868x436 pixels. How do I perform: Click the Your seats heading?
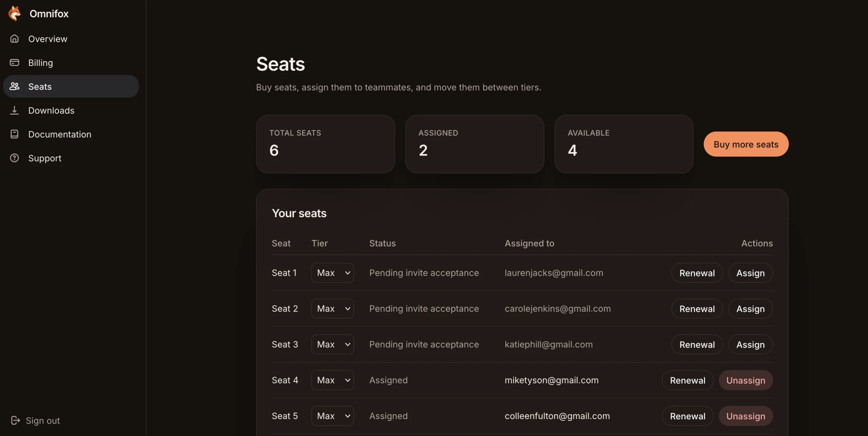coord(299,213)
